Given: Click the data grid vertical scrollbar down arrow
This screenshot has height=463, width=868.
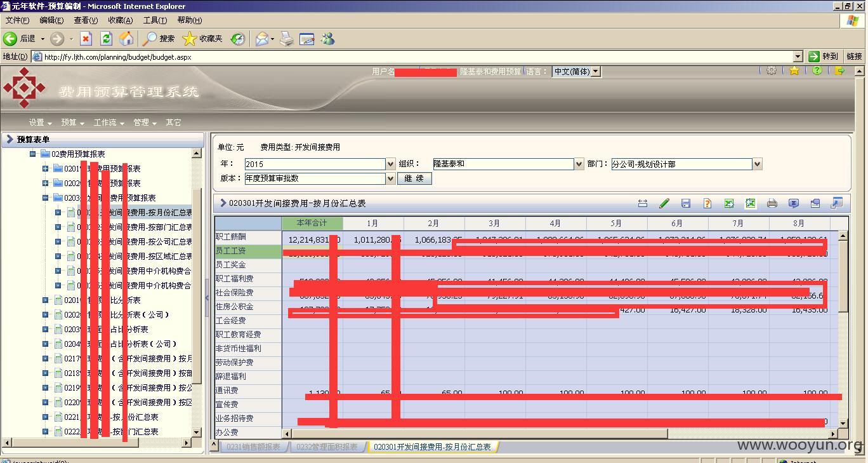Looking at the screenshot, I should [x=843, y=423].
